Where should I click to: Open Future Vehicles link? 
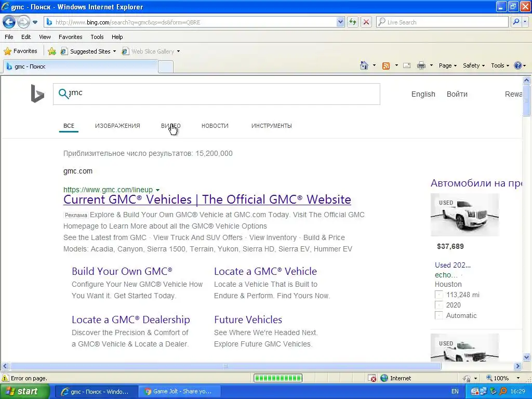[248, 320]
